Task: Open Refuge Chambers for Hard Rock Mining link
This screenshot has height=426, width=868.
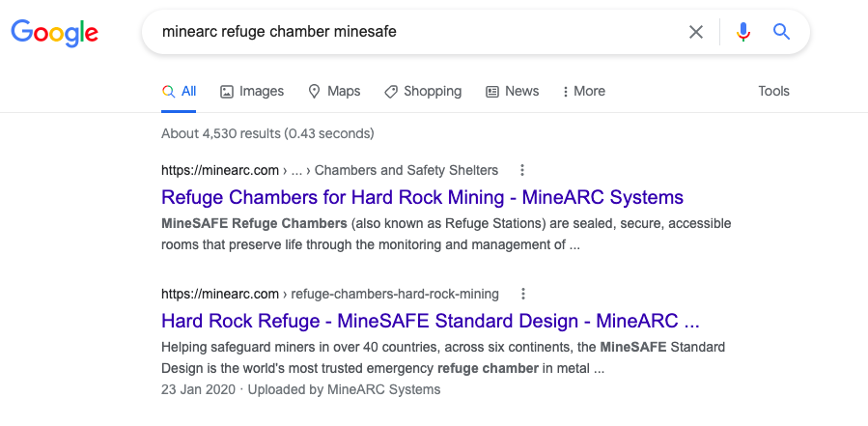Action: pos(422,197)
